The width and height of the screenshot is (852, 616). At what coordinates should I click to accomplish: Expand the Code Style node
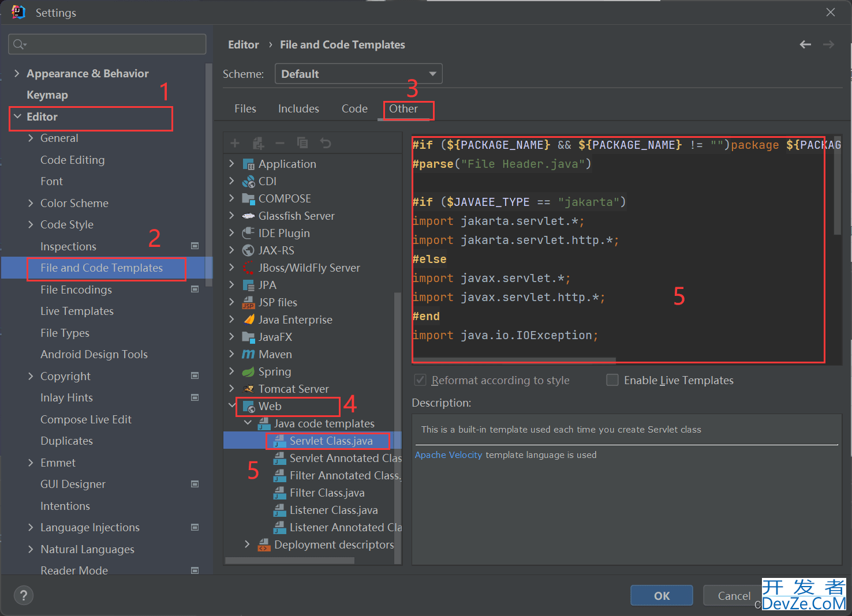pos(31,224)
